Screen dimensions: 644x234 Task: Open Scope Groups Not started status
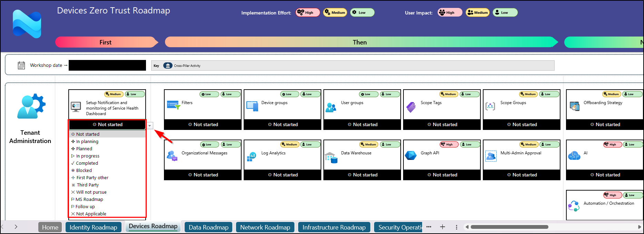[522, 124]
